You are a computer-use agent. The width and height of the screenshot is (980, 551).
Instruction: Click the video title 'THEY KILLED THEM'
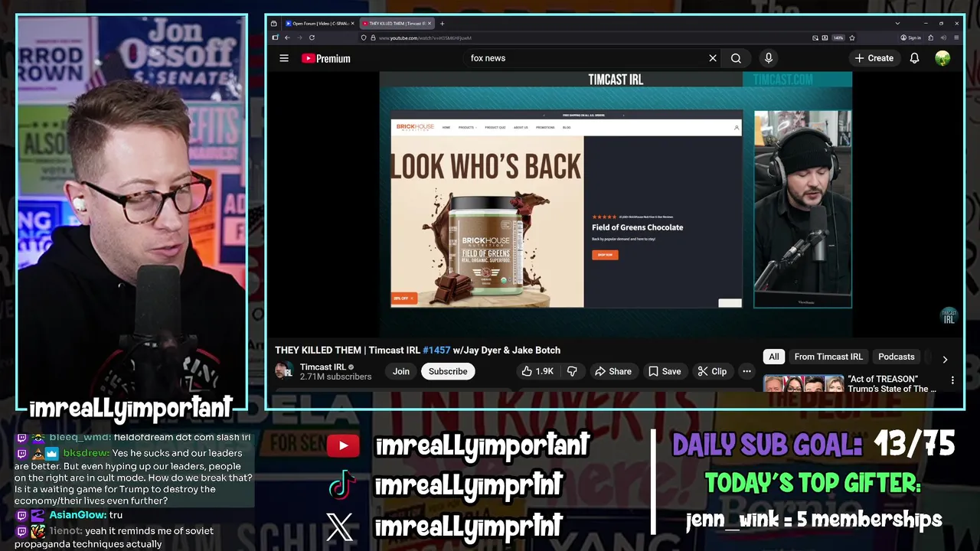pos(318,350)
